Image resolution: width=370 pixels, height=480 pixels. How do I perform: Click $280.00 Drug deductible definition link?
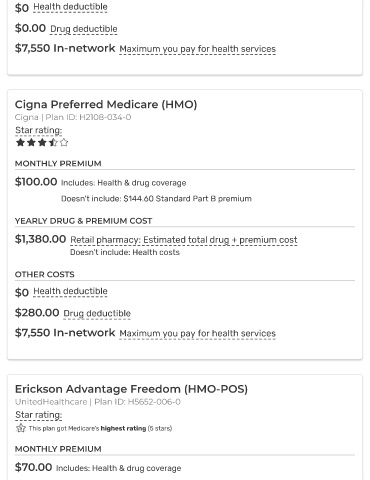[x=97, y=314]
